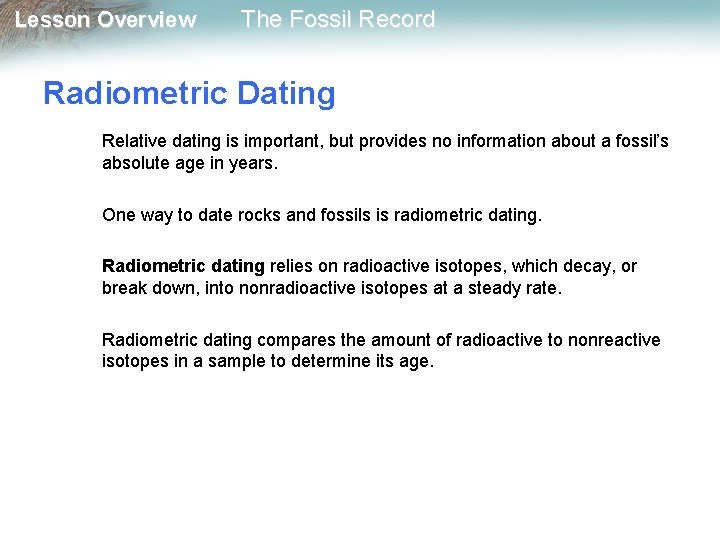This screenshot has width=720, height=540.
Task: Click the paragraph starting 'Relative dating is important'
Action: click(x=385, y=152)
